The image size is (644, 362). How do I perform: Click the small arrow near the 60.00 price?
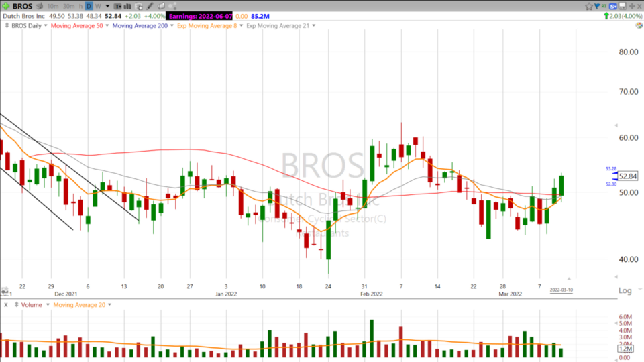tap(616, 125)
